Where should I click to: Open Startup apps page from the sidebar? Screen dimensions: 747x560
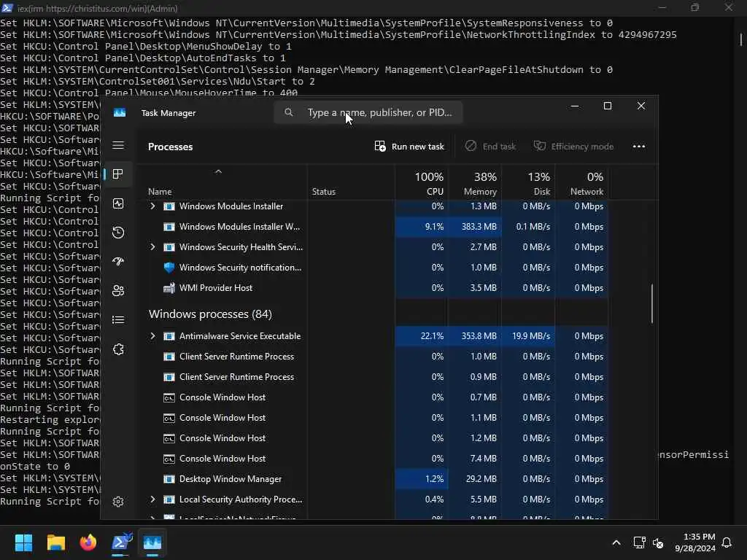click(x=118, y=262)
